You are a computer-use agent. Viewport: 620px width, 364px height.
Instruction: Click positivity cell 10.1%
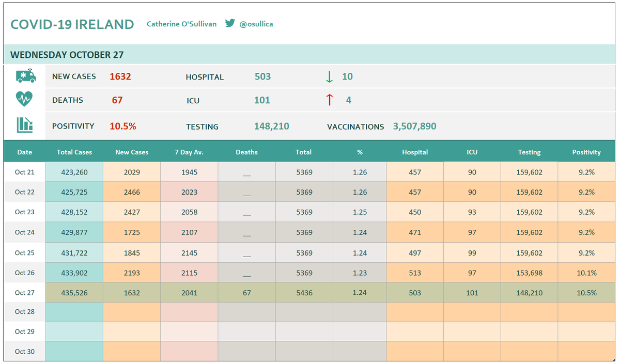tap(587, 273)
